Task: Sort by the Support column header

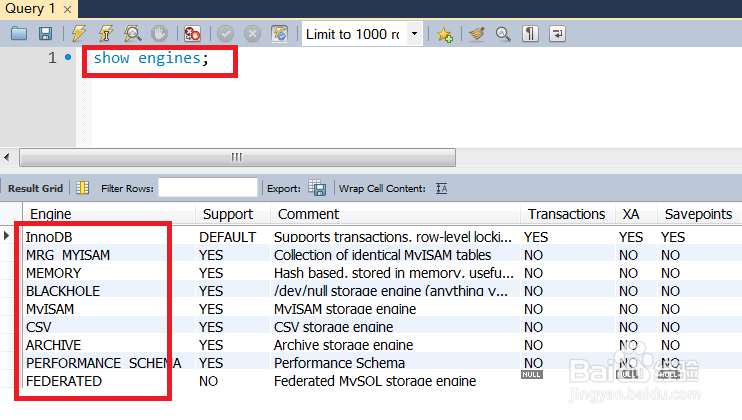Action: pos(233,214)
